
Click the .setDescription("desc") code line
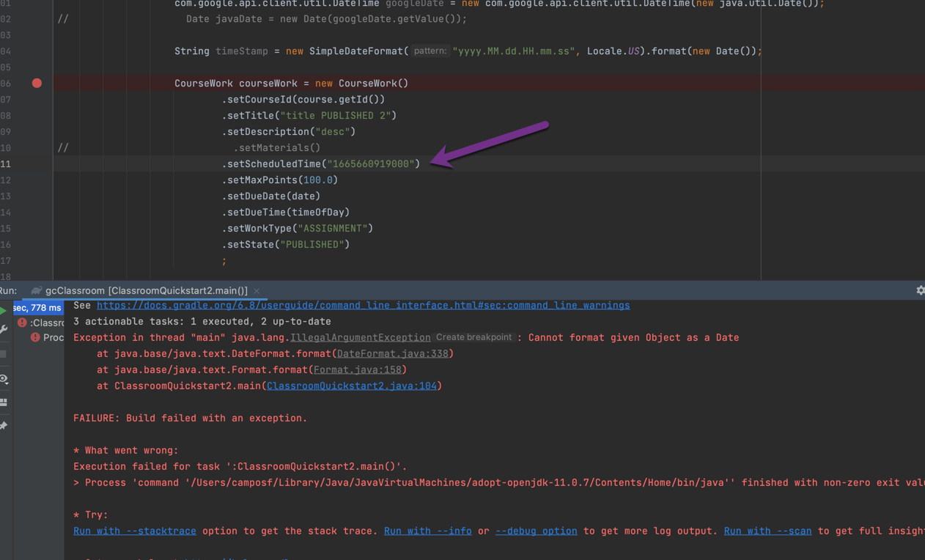[289, 132]
